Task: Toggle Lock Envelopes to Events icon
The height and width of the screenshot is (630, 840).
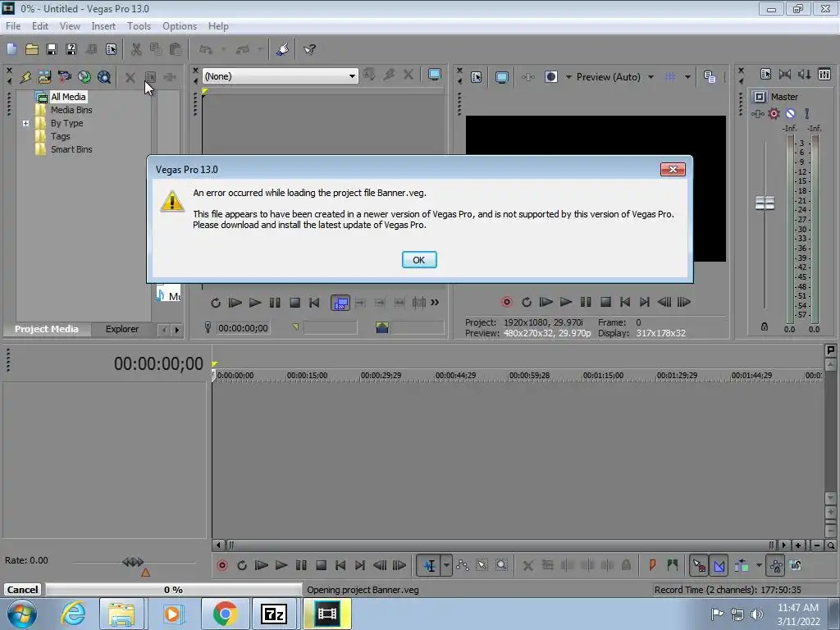Action: point(775,565)
